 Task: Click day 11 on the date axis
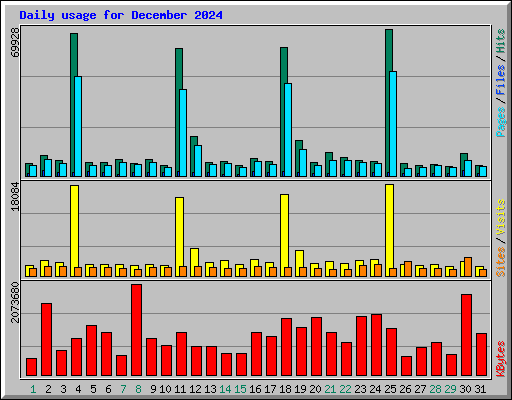[x=180, y=389]
